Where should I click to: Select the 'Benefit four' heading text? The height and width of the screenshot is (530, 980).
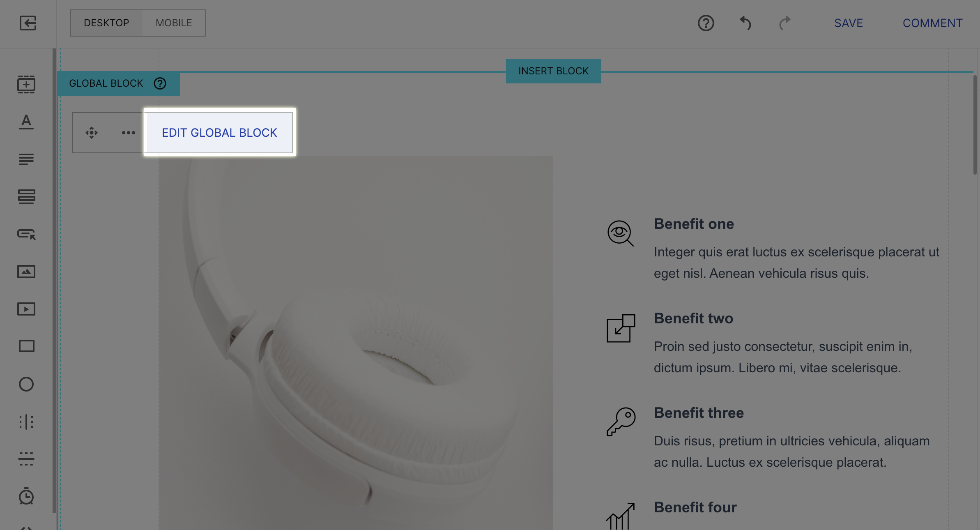(695, 507)
